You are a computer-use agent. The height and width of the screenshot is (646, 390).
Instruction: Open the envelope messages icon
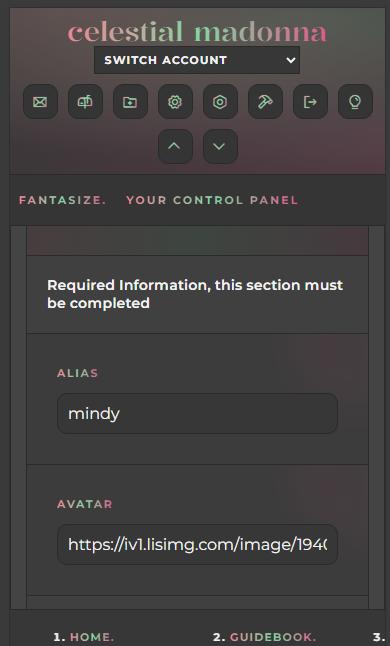(40, 102)
